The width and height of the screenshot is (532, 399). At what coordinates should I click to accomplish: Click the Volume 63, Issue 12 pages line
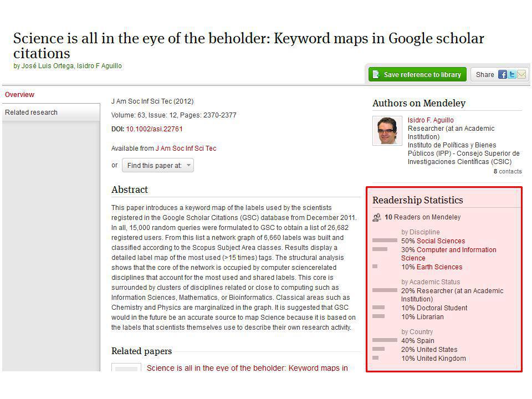[173, 115]
